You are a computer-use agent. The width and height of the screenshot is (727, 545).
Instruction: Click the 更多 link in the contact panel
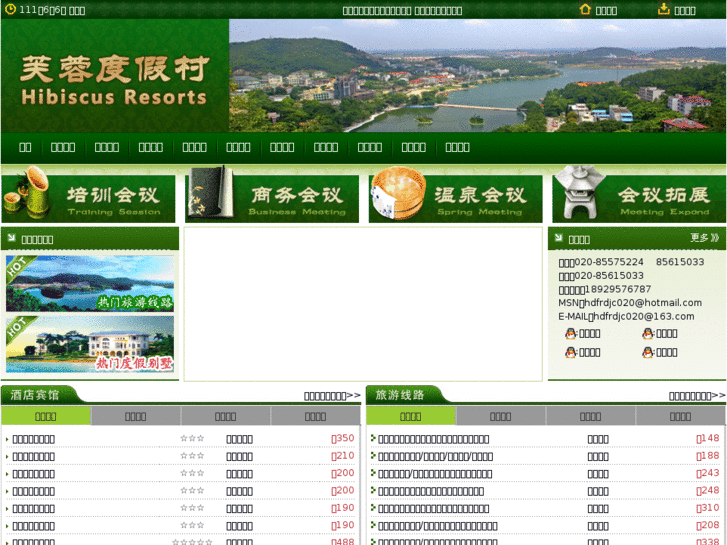click(704, 237)
